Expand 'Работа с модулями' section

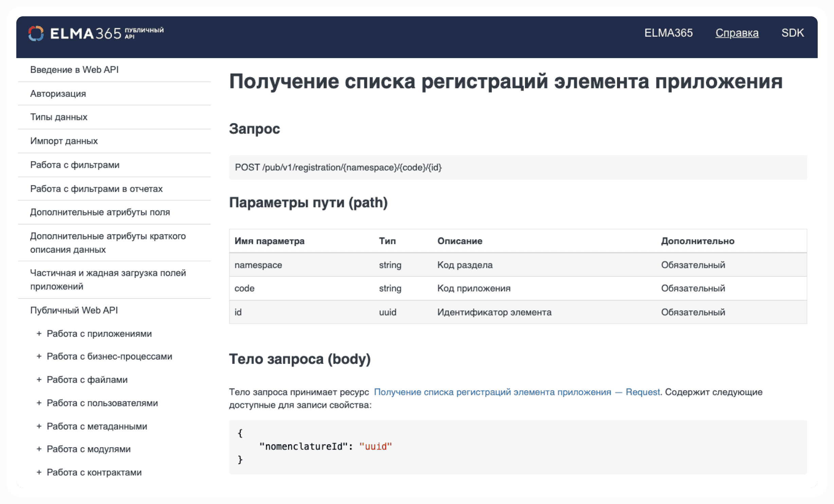pyautogui.click(x=39, y=449)
